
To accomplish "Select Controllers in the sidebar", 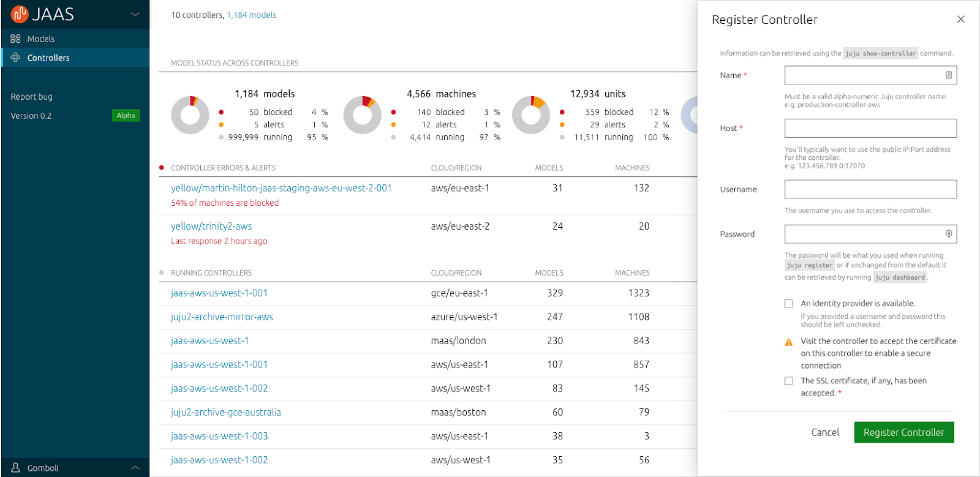I will click(75, 58).
